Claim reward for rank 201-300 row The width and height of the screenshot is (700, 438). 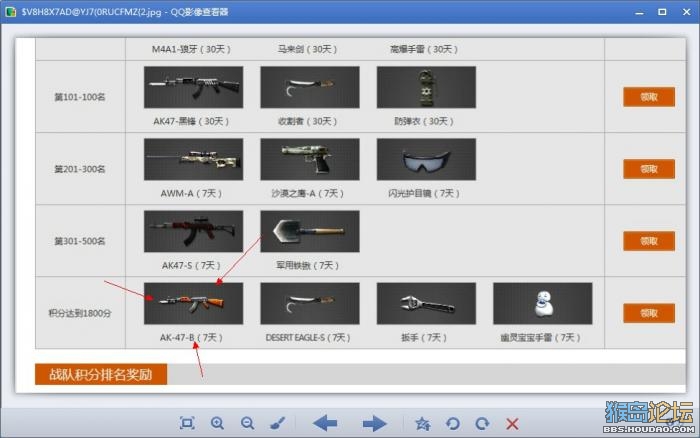tap(649, 169)
